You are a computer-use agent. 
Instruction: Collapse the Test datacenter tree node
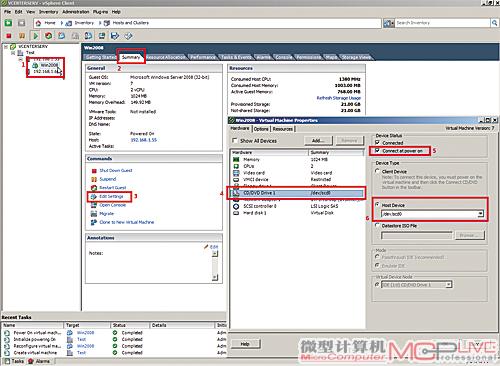pos(13,53)
